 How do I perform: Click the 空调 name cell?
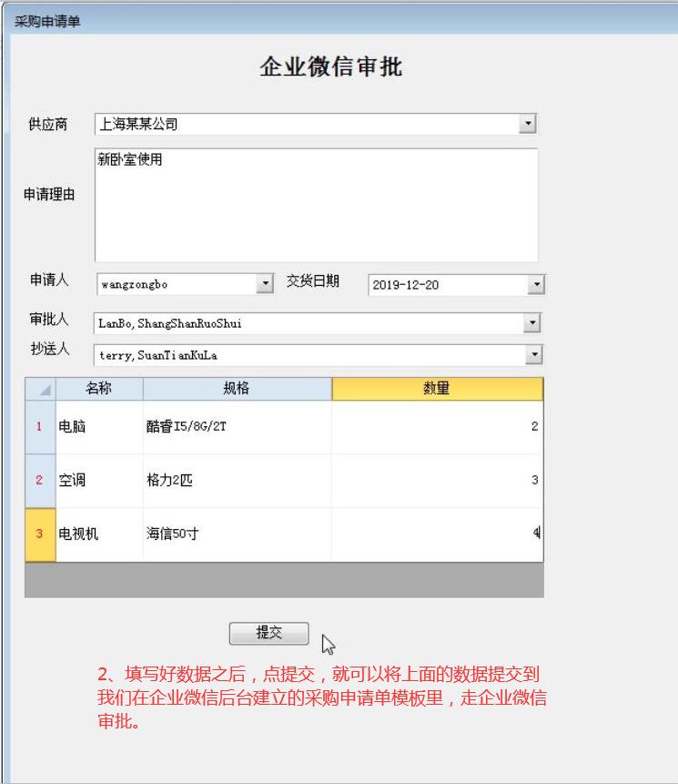point(99,481)
